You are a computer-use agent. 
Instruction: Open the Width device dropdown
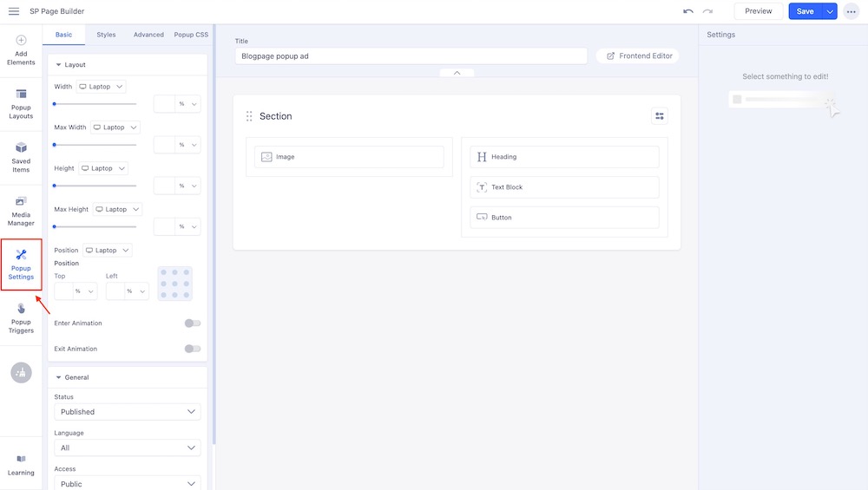[x=102, y=87]
